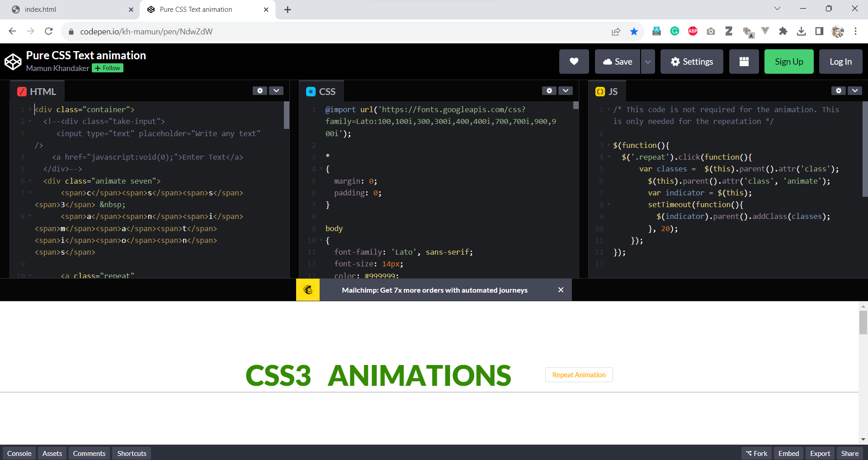Follow Mamun Khandaker
The width and height of the screenshot is (868, 460).
click(107, 68)
